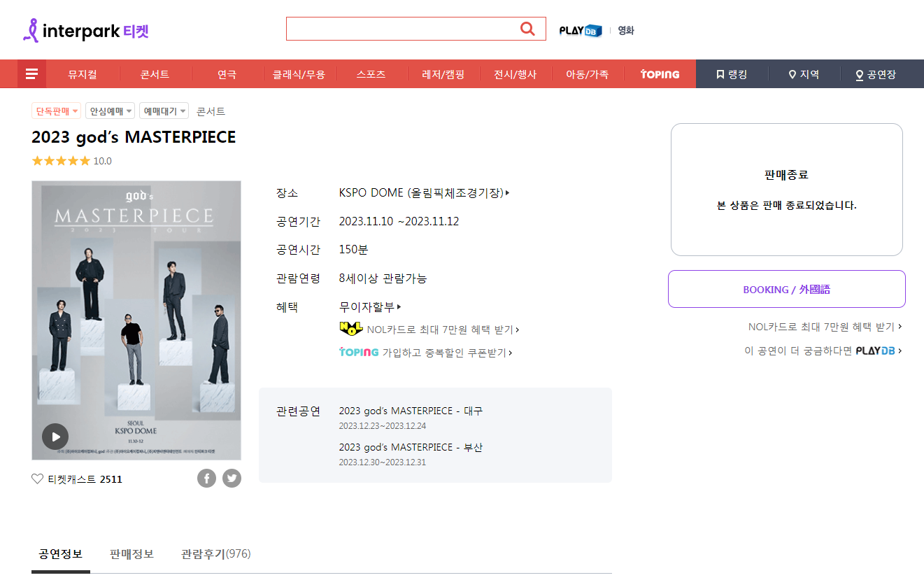Click the five-star rating
The width and height of the screenshot is (924, 587).
coord(61,161)
